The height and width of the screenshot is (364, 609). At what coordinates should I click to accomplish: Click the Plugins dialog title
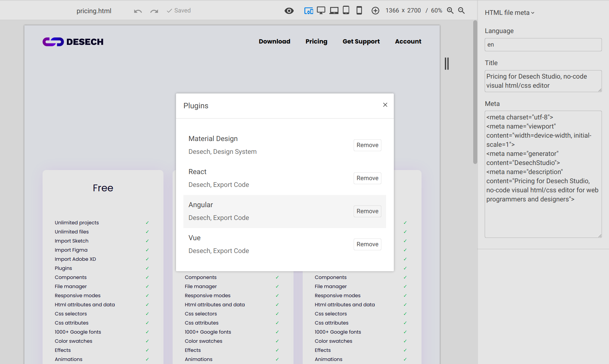[196, 106]
